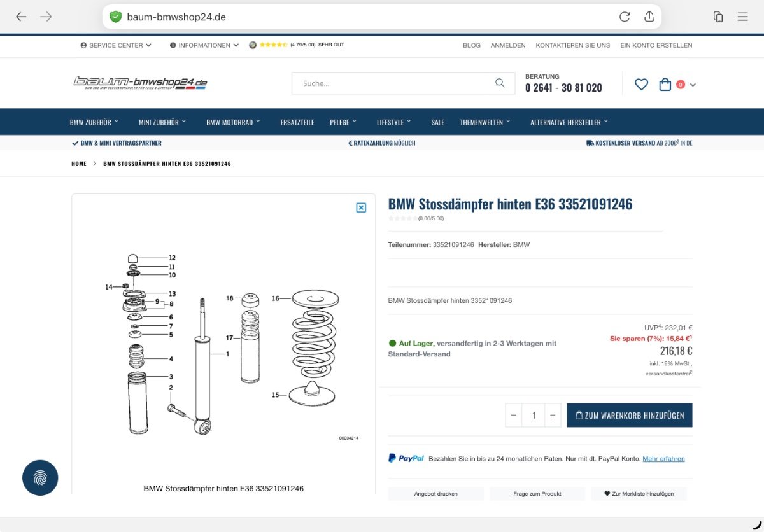
Task: Open the wishlist heart icon
Action: [641, 84]
